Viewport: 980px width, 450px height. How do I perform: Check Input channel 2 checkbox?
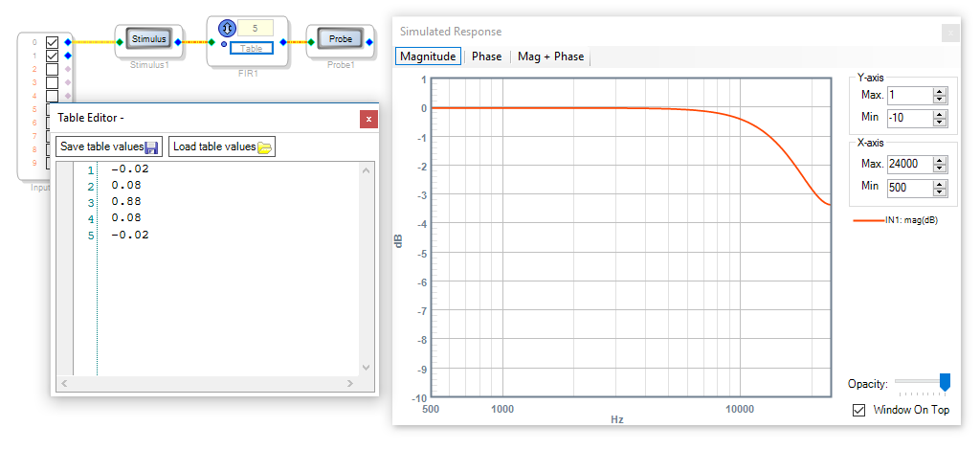tap(53, 69)
